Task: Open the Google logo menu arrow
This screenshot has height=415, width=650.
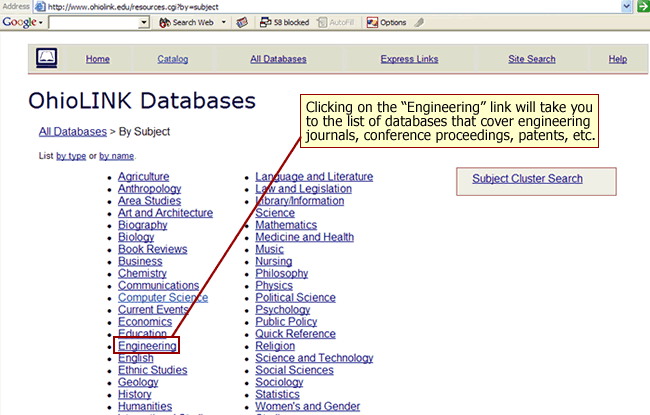Action: tap(41, 23)
